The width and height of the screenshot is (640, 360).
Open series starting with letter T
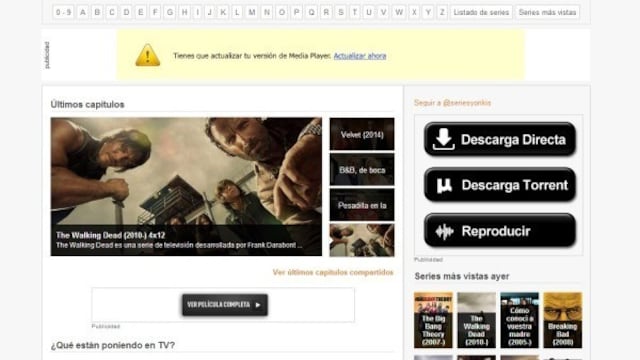355,12
